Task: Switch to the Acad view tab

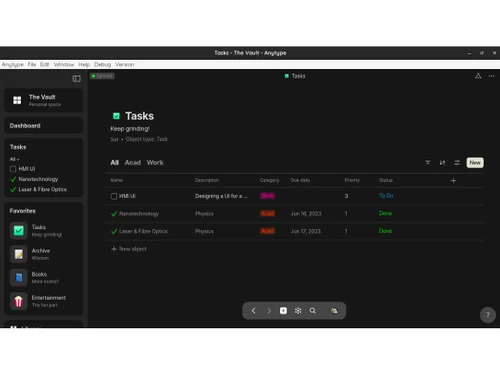Action: tap(133, 163)
